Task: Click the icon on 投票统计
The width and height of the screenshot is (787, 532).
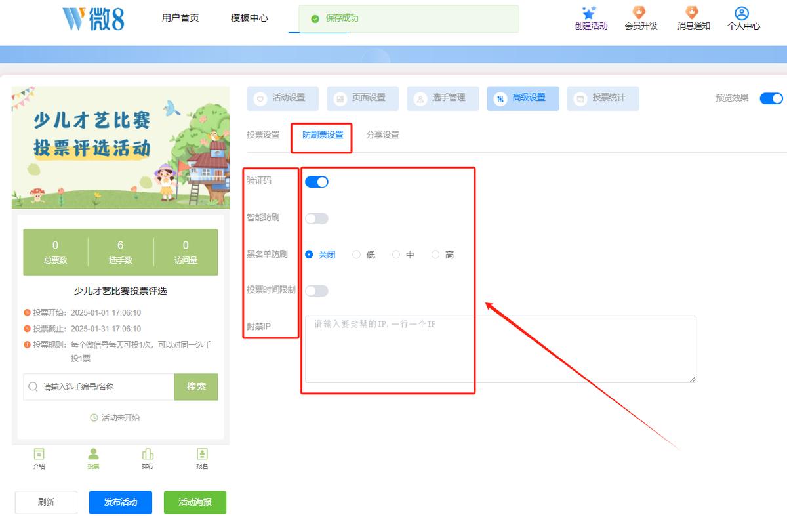Action: click(x=580, y=99)
